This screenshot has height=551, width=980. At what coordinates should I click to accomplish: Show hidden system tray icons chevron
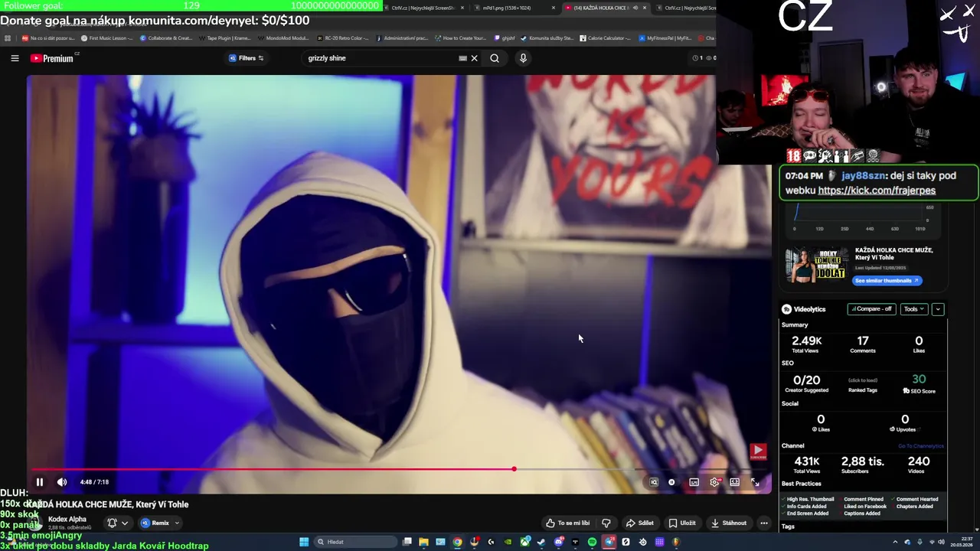point(895,542)
